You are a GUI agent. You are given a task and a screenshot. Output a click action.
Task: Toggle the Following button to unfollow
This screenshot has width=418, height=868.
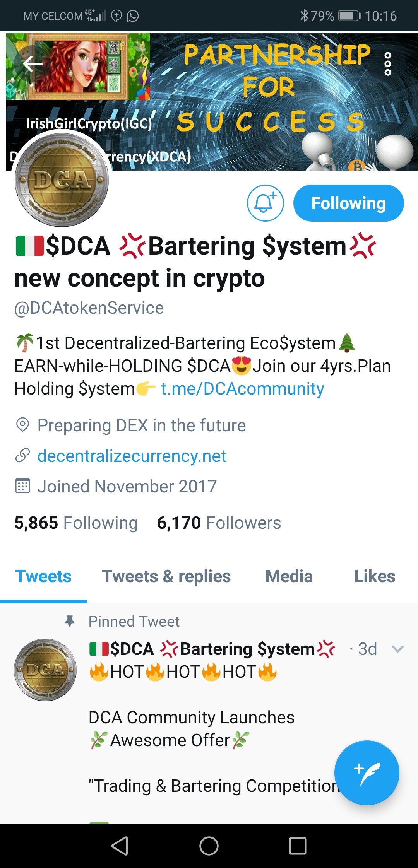coord(348,203)
